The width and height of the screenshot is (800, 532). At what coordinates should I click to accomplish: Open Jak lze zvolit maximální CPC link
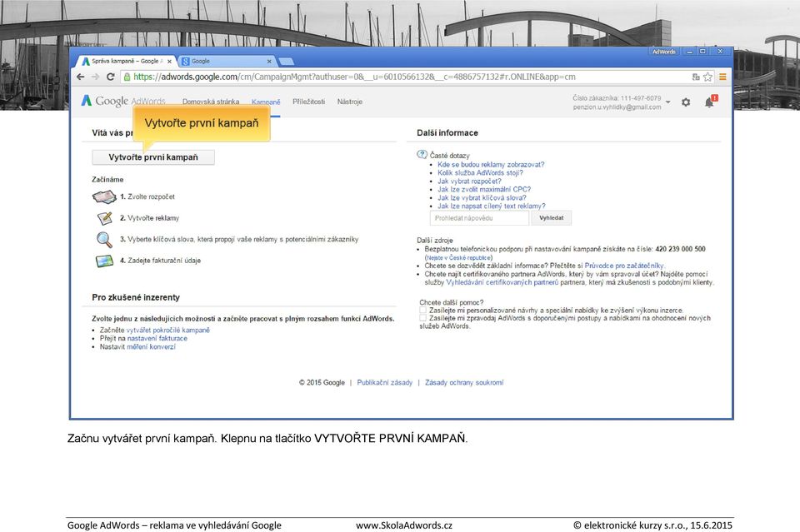tap(484, 189)
